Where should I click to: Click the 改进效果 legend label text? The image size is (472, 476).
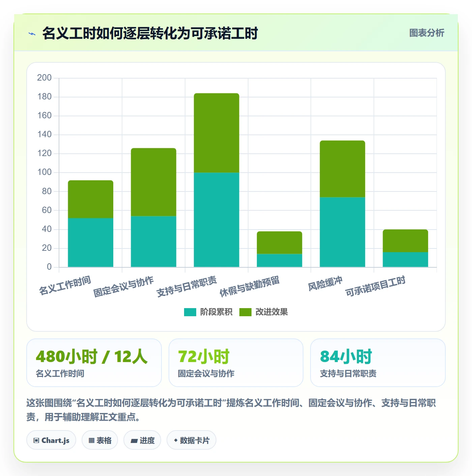coord(272,312)
